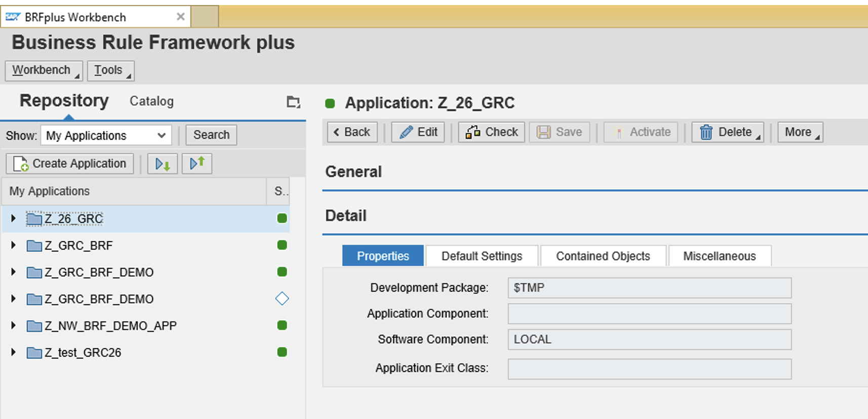Screen dimensions: 868x419
Task: Click the folder icon of Z_test_GRC26
Action: click(x=34, y=353)
